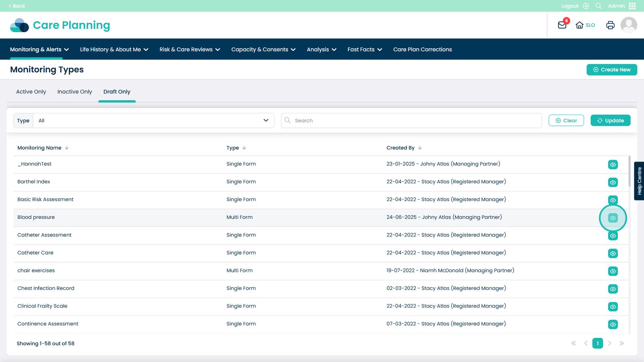
Task: Click the Back link
Action: [17, 6]
